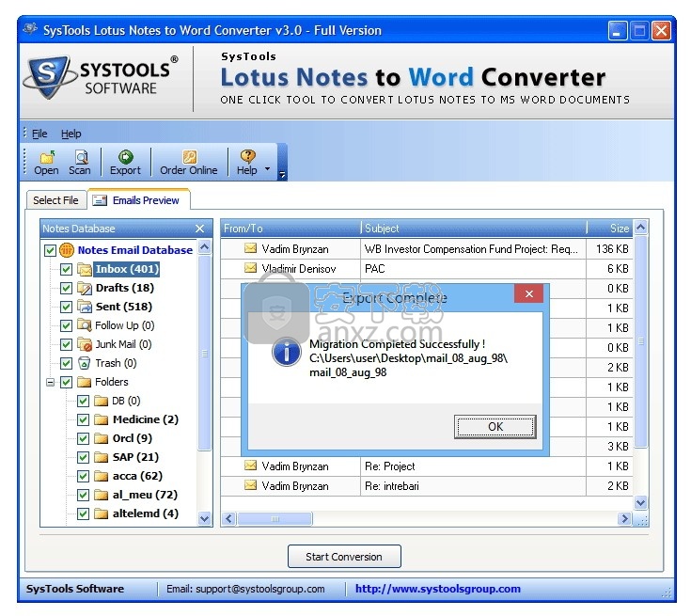Screen dimensions: 691x616
Task: Toggle the altelemd (4) checkbox
Action: (83, 513)
